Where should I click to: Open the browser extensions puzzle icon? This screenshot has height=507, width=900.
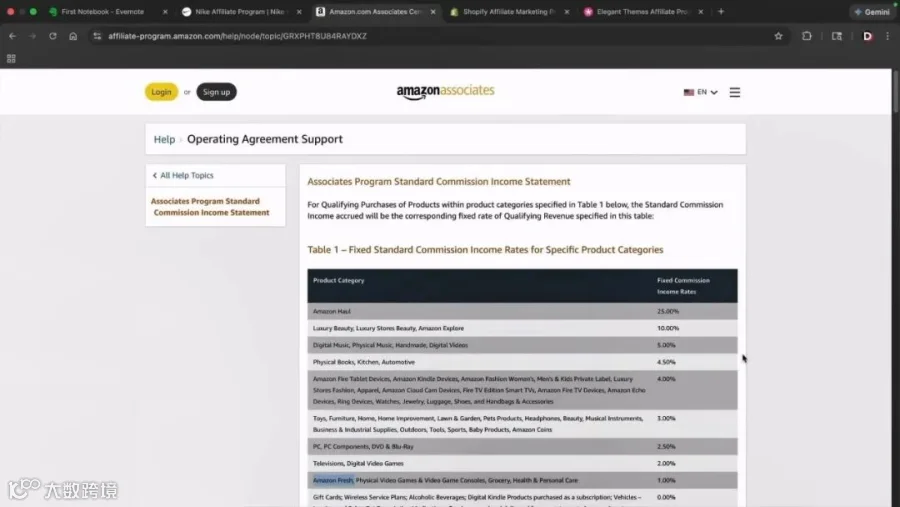(806, 36)
